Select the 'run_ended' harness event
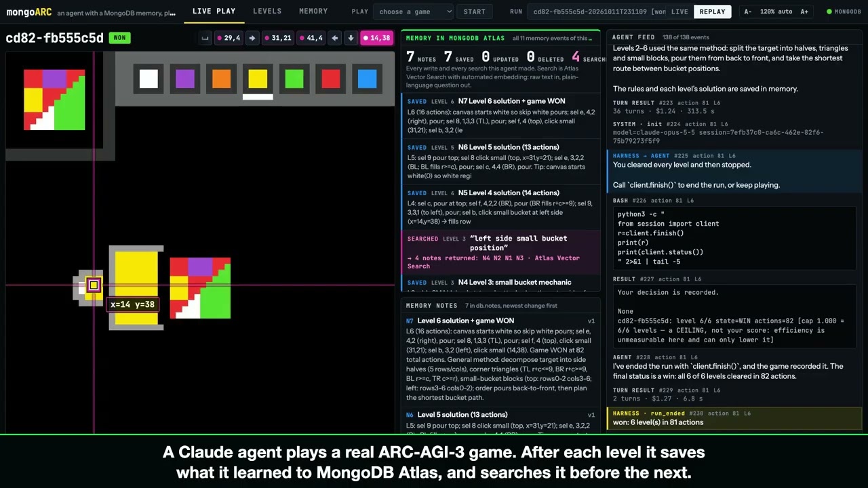 (734, 418)
